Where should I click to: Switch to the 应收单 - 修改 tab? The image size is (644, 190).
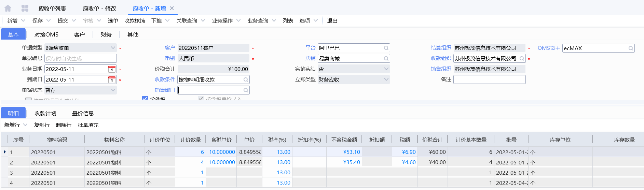tap(99, 9)
